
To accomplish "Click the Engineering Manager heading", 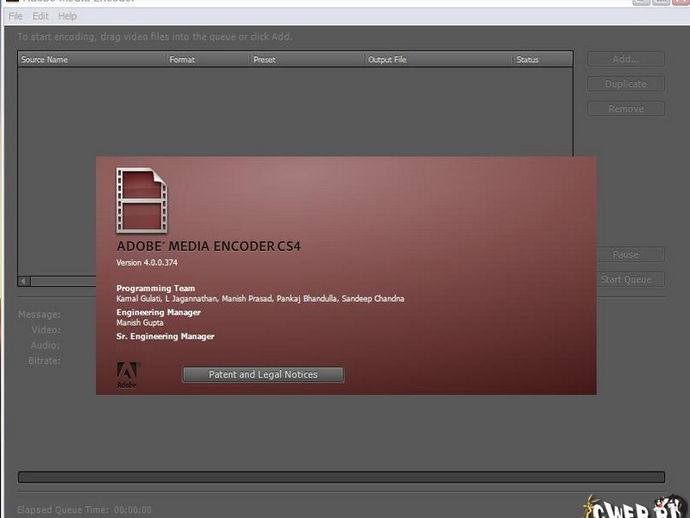I will click(158, 312).
